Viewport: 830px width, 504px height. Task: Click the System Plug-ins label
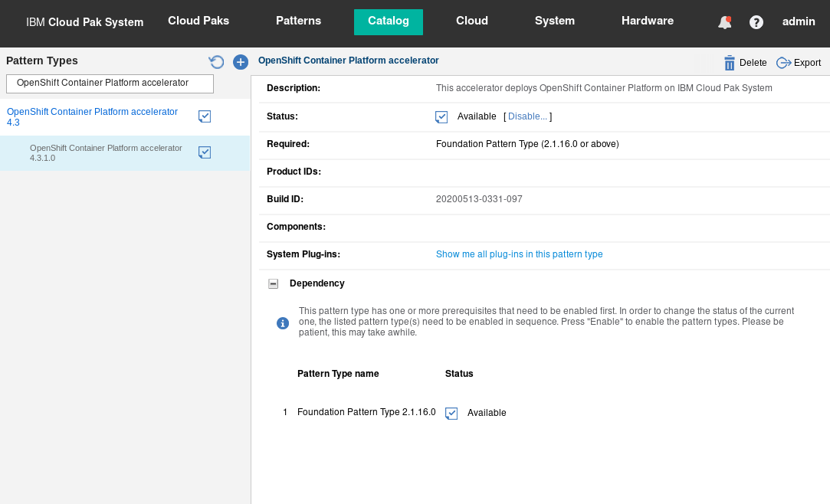pos(303,254)
